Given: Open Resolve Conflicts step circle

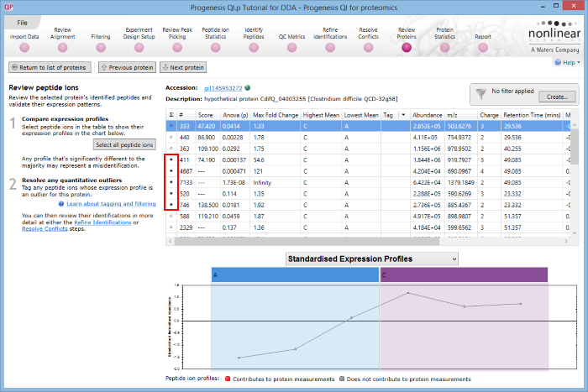Looking at the screenshot, I should pos(369,48).
